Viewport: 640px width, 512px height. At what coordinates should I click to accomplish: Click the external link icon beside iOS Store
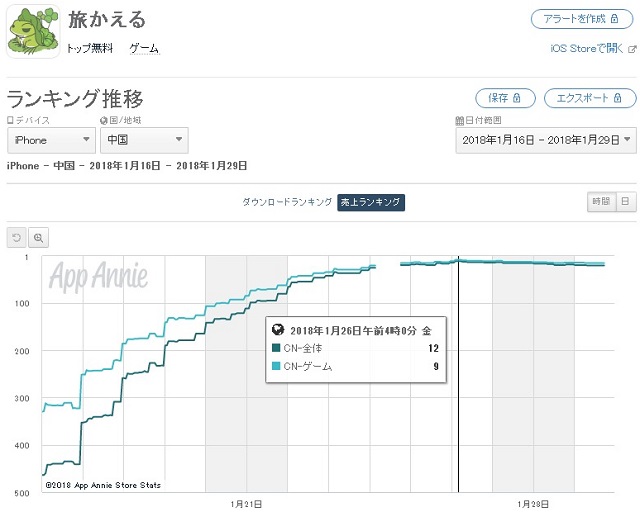coord(632,48)
